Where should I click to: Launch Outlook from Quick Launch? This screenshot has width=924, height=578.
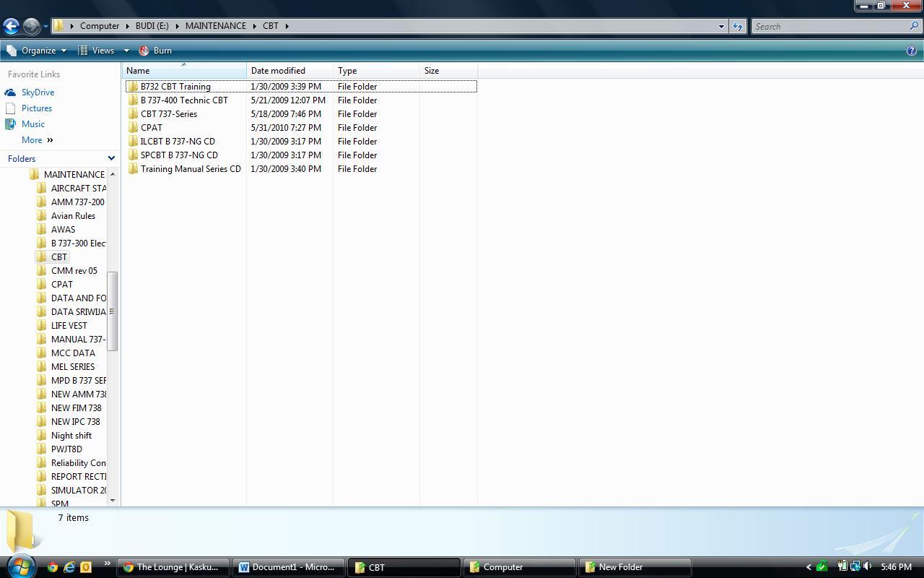pos(86,567)
